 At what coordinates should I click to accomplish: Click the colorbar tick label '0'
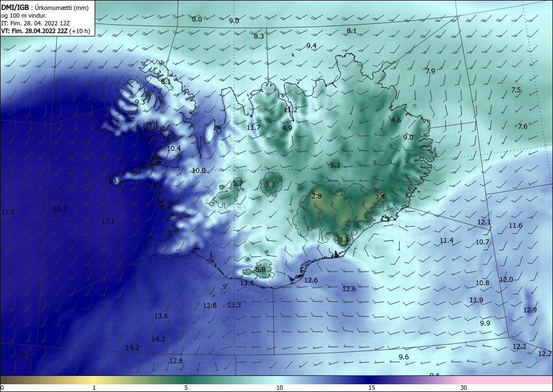click(2, 388)
